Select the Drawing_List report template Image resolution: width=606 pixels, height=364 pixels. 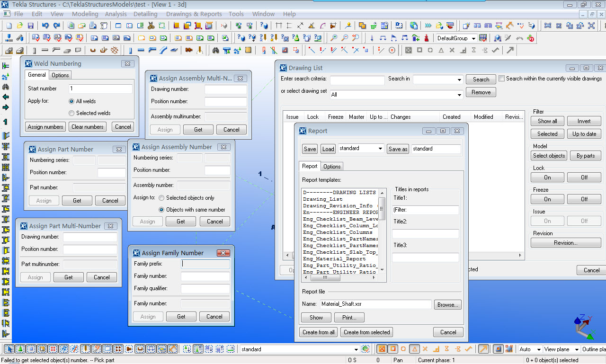click(323, 199)
